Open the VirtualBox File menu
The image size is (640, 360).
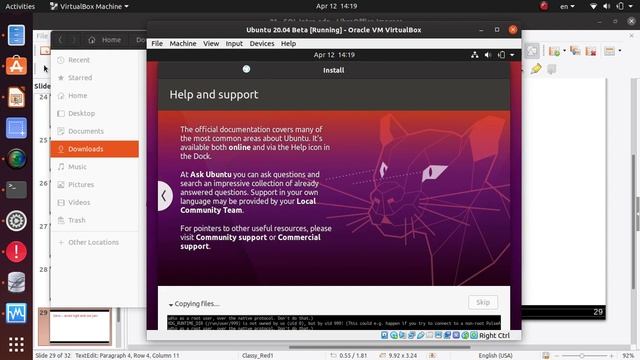[x=157, y=44]
